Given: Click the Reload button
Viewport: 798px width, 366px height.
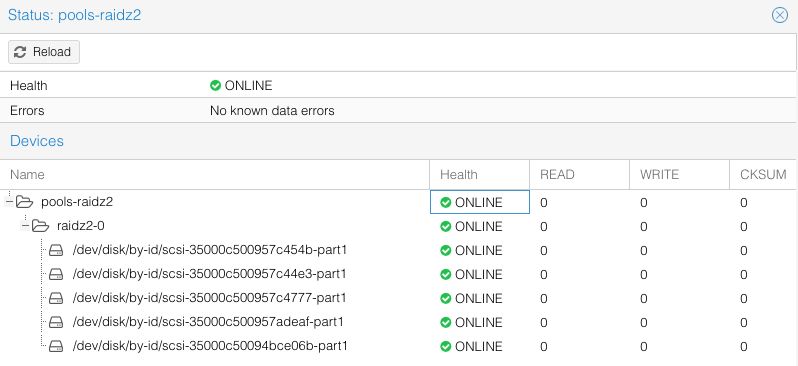Looking at the screenshot, I should [x=44, y=52].
